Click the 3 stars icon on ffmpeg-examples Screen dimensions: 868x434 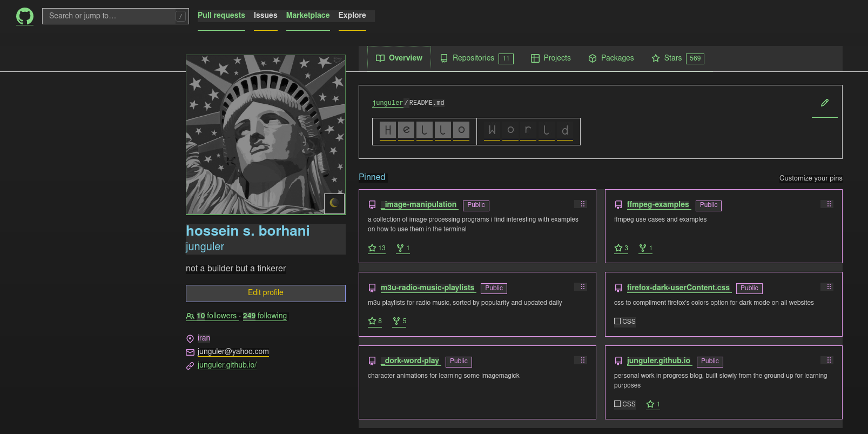(x=618, y=248)
